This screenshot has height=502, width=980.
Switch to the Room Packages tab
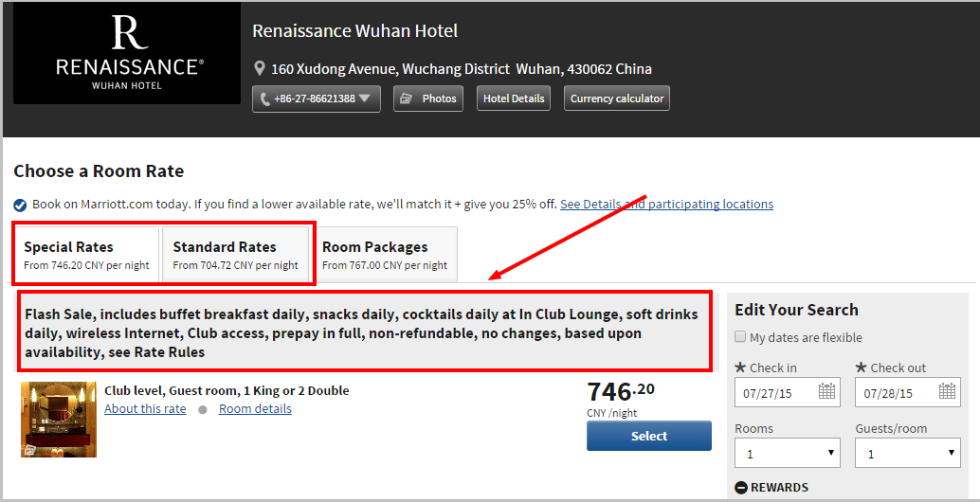click(385, 255)
